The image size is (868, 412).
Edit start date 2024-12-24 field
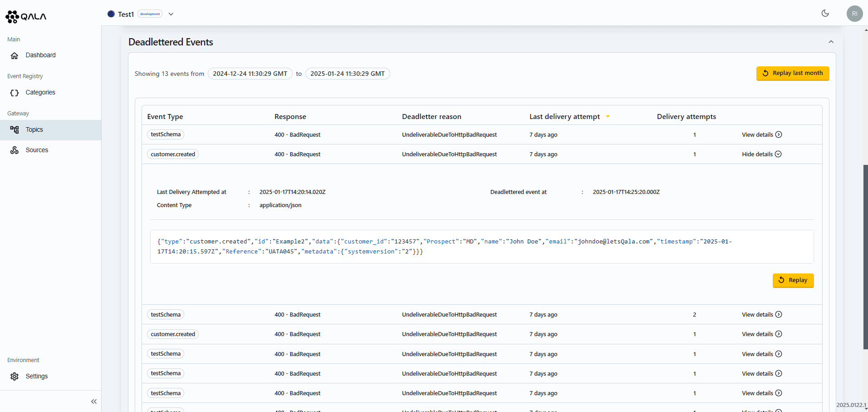tap(250, 74)
